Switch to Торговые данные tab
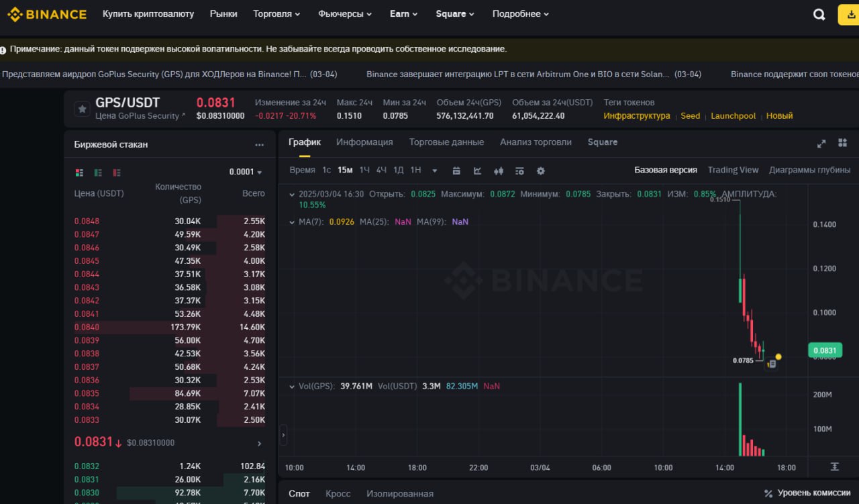The width and height of the screenshot is (859, 504). pyautogui.click(x=446, y=142)
